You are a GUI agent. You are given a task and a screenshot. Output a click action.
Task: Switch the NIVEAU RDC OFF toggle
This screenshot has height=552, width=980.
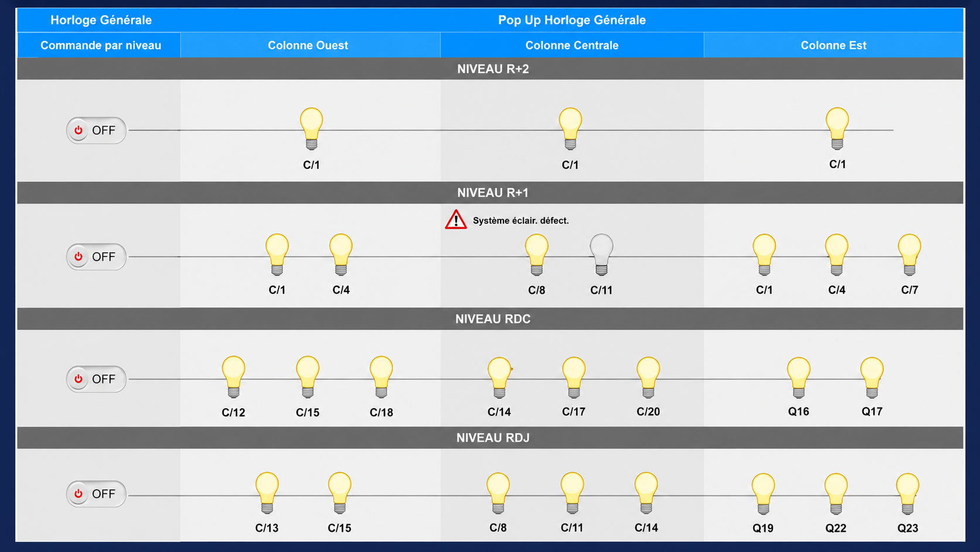click(x=96, y=379)
